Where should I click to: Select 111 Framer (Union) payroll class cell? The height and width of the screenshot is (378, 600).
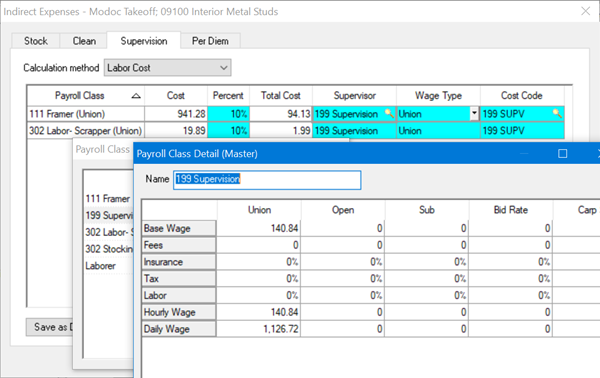(x=86, y=114)
